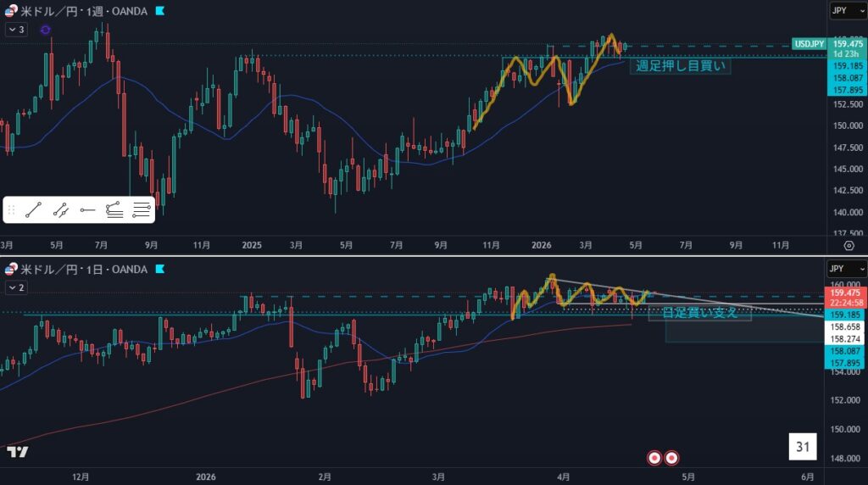The image size is (868, 485).
Task: Click the TradingView logo on daily chart
Action: click(17, 452)
